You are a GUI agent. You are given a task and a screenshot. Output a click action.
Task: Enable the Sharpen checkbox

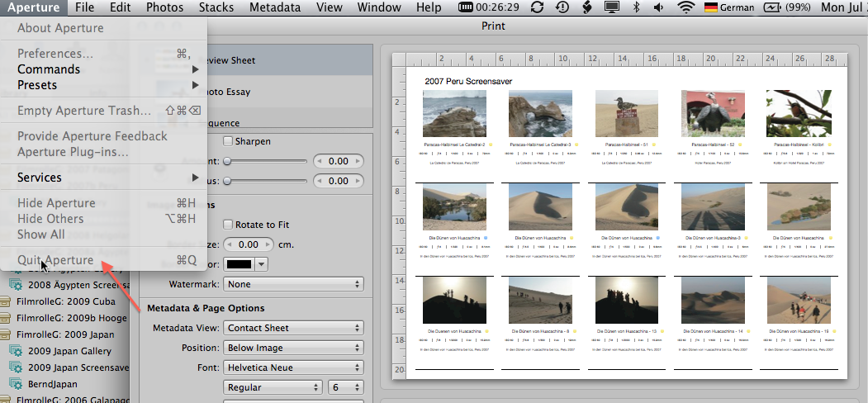[228, 141]
